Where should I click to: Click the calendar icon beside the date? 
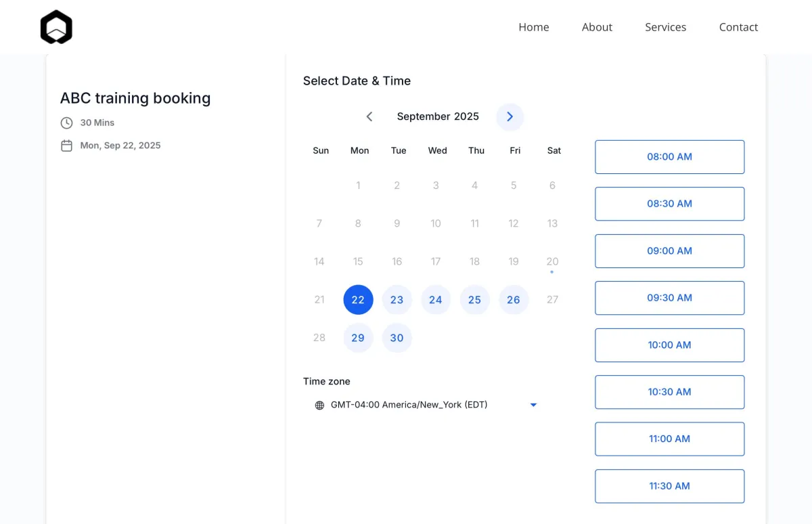66,146
